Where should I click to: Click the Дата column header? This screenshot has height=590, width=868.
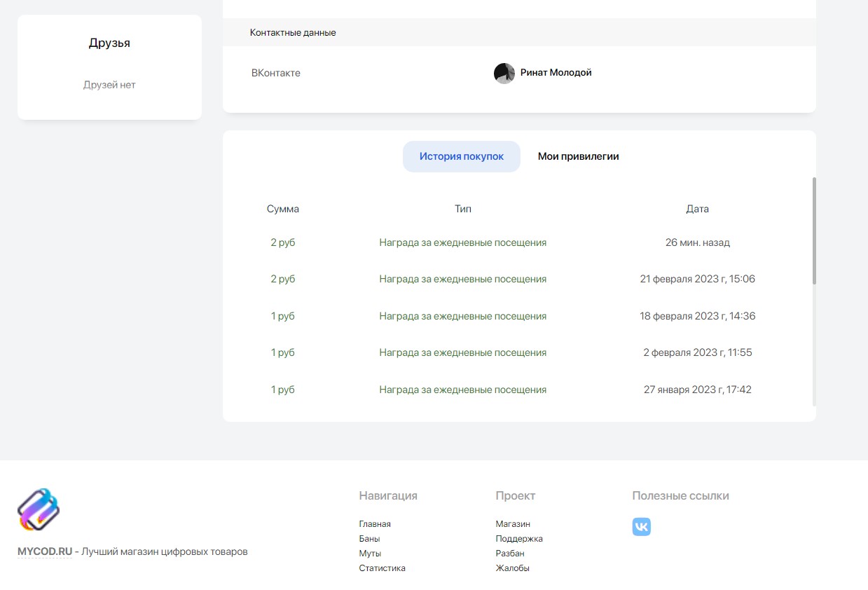697,209
